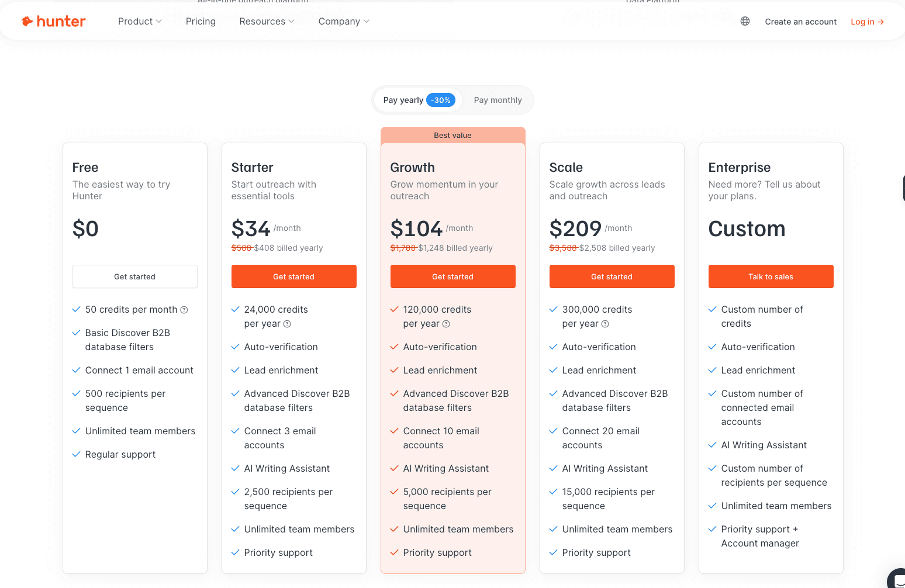The image size is (905, 588).
Task: Click the Hunter logo
Action: click(53, 21)
